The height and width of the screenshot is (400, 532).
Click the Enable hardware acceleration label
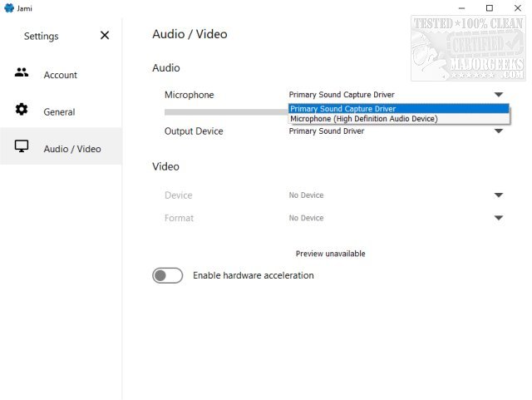[x=254, y=275]
